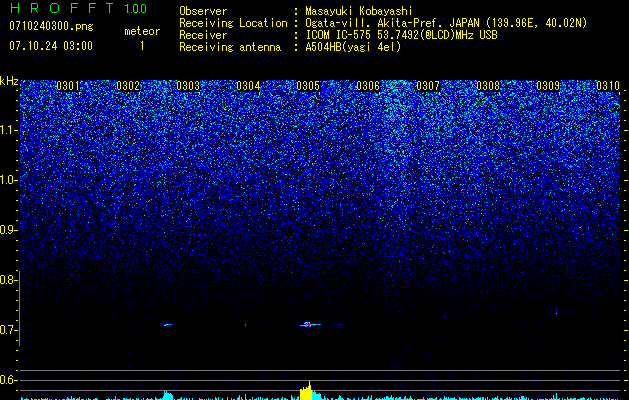Click the 1.0 frequency axis label

coord(8,180)
